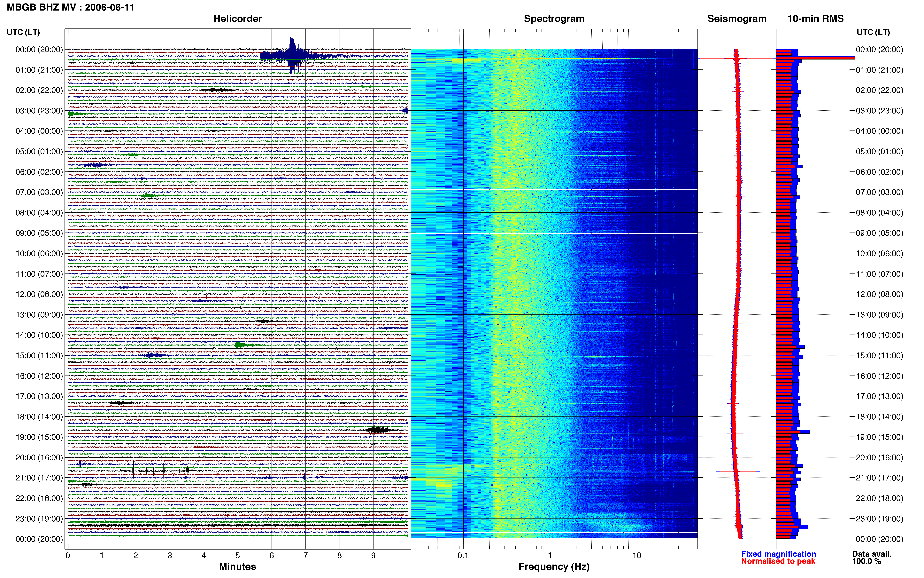
Task: Click left time label '10:00 (06:00)'
Action: coord(39,253)
